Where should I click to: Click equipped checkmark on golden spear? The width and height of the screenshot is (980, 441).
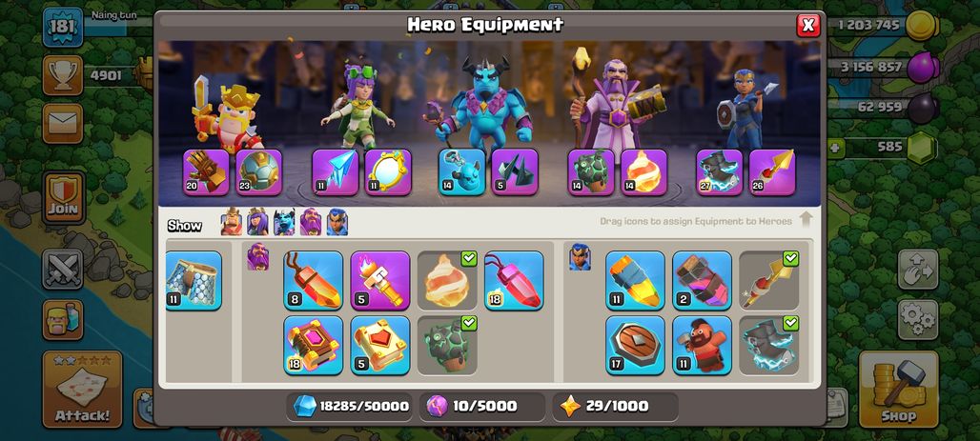[x=790, y=259]
